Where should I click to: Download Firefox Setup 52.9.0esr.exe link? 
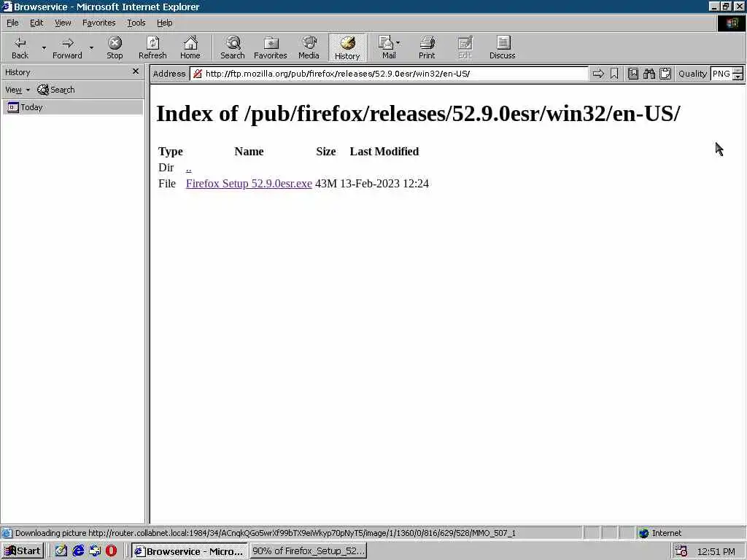point(249,183)
